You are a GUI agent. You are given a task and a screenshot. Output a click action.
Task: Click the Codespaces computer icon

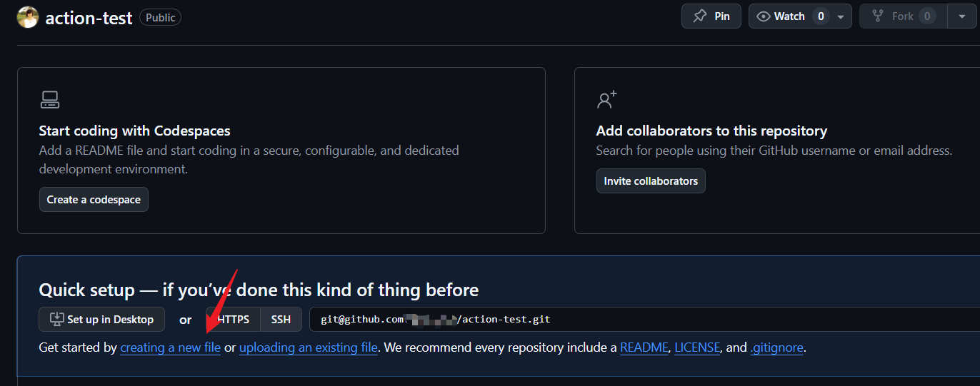pos(50,100)
